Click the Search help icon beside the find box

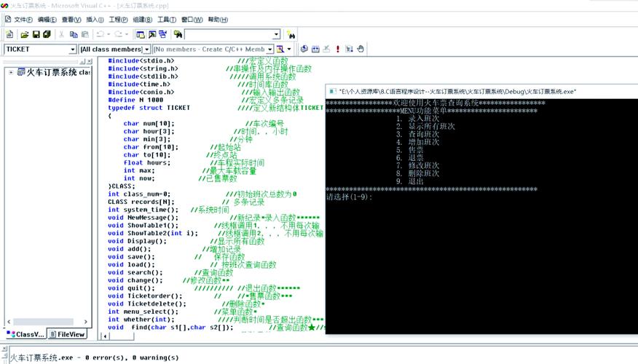(291, 34)
